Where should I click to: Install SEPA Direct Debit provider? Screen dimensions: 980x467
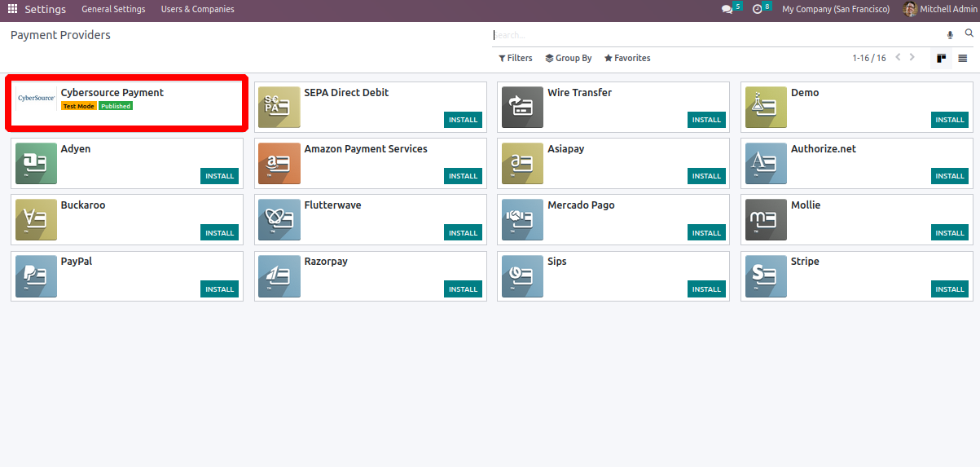click(464, 120)
